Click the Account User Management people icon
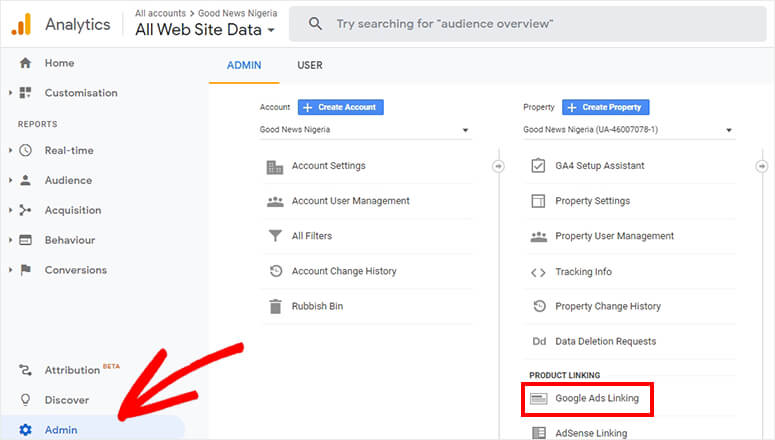Viewport: 775px width, 440px height. click(x=275, y=201)
